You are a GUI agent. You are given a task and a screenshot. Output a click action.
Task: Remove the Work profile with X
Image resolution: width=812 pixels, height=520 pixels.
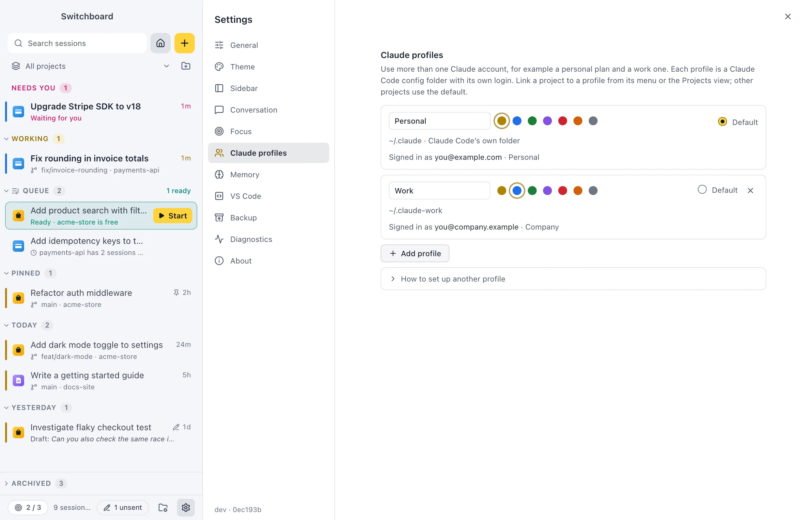tap(750, 191)
